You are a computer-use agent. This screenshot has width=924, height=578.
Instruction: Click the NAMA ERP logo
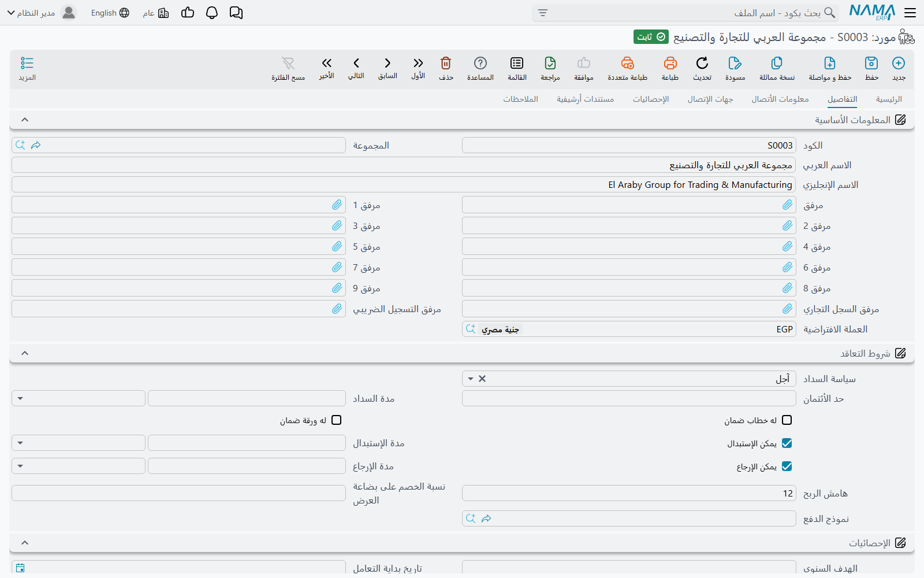(872, 13)
